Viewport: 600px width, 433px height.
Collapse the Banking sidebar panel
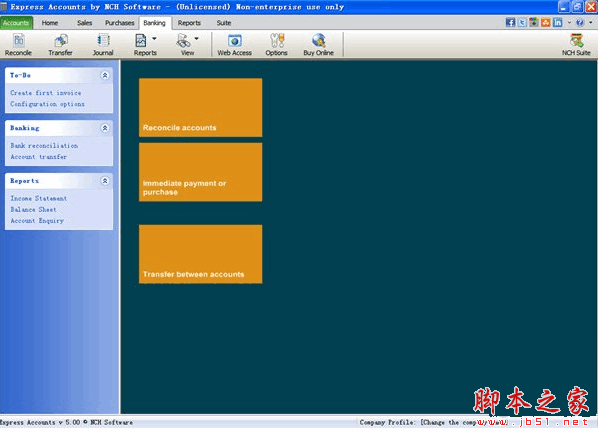(x=105, y=128)
